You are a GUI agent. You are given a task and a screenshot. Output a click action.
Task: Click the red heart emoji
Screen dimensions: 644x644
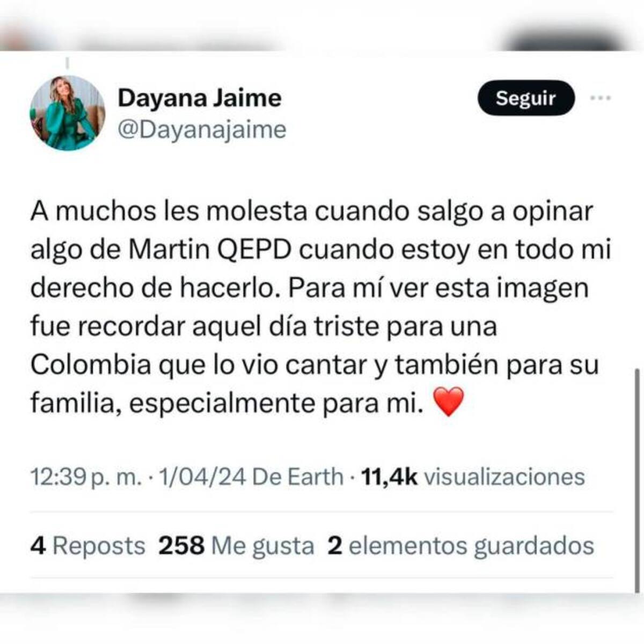coord(448,403)
